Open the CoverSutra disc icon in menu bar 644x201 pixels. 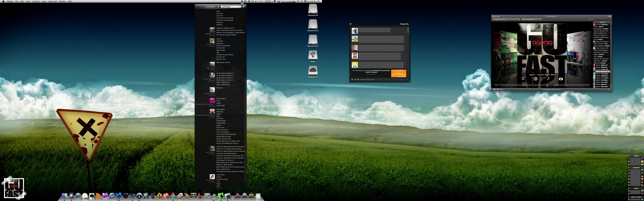[x=242, y=1]
